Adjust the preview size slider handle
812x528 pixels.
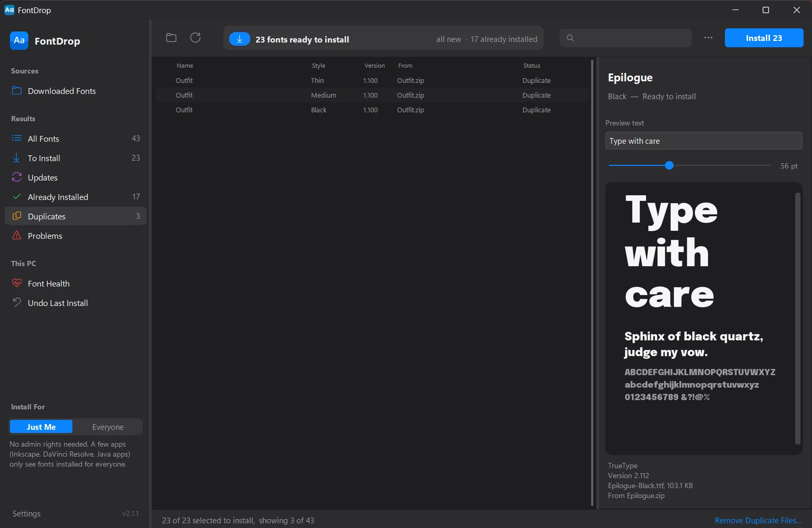669,165
